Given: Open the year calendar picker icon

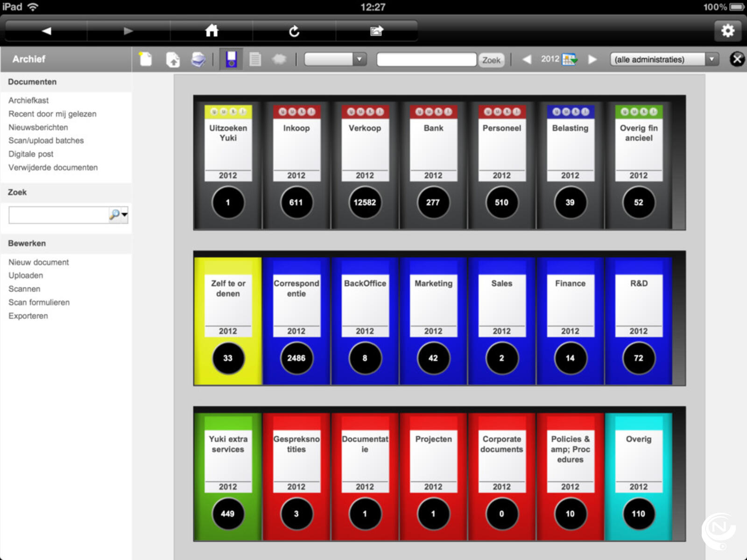Looking at the screenshot, I should click(x=570, y=59).
